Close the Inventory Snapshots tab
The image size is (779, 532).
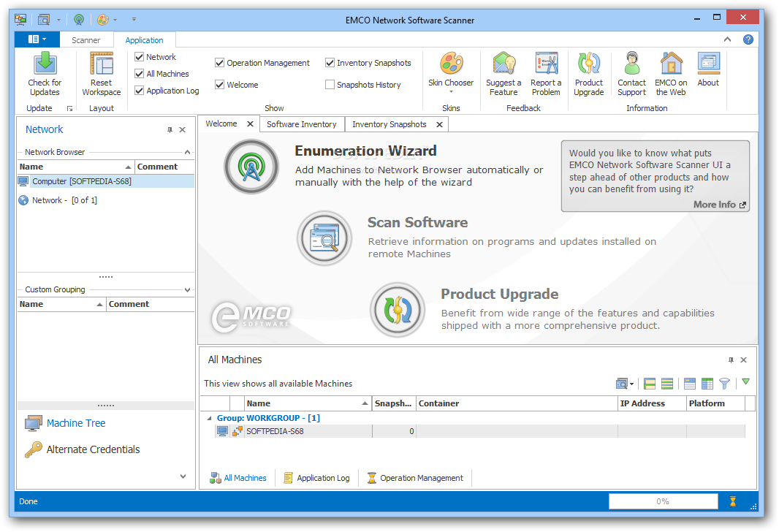439,125
